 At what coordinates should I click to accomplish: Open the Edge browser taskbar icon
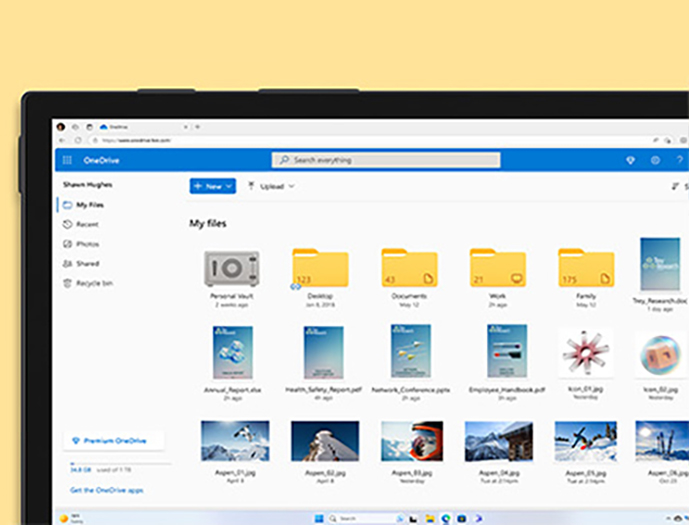(x=446, y=519)
